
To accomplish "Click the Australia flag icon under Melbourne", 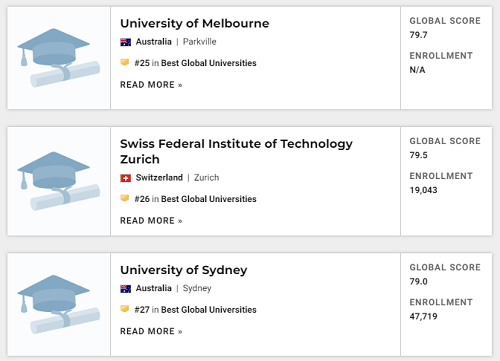I will [x=125, y=42].
